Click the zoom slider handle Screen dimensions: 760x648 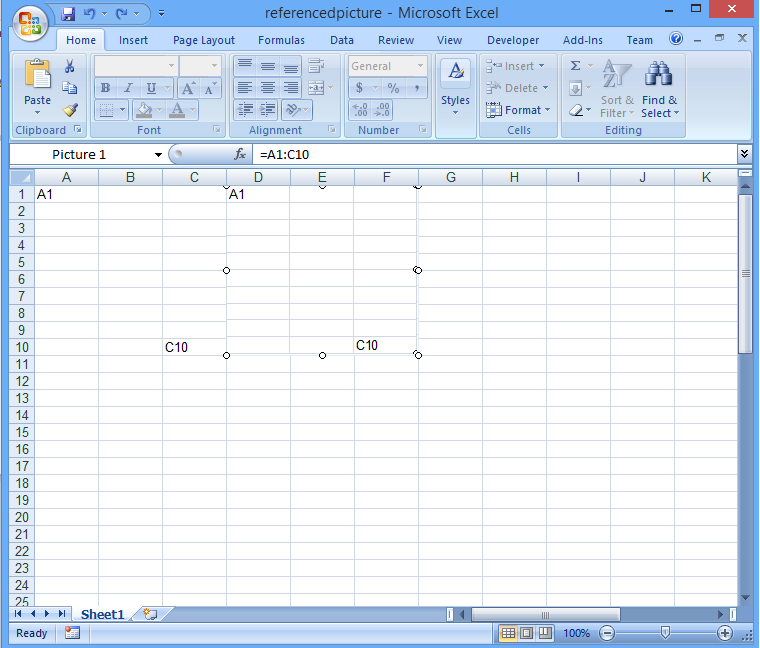pyautogui.click(x=665, y=633)
